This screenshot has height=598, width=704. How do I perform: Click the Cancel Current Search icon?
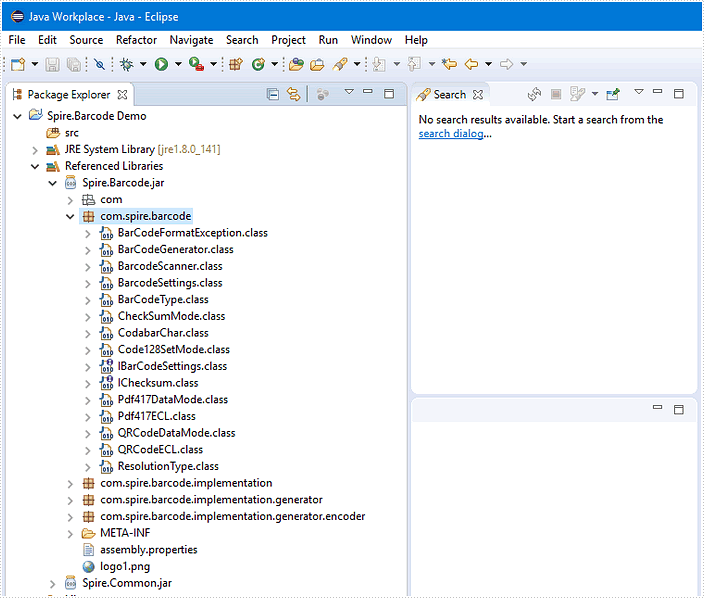click(x=556, y=94)
